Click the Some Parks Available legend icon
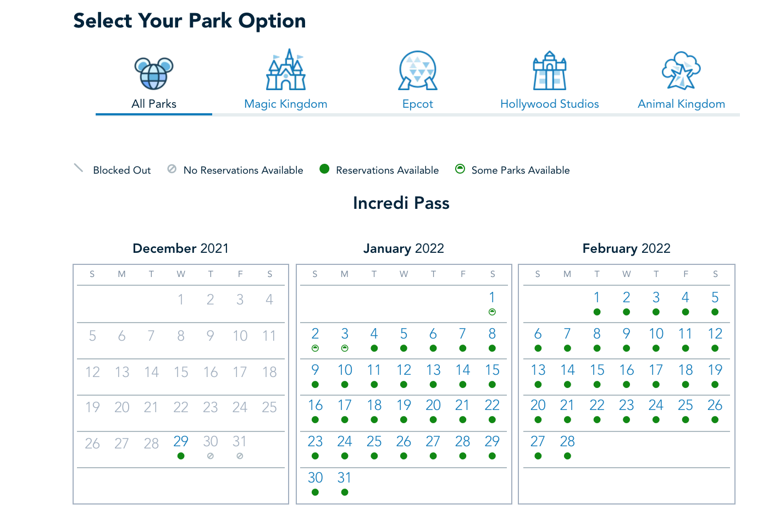The width and height of the screenshot is (774, 532). (460, 169)
